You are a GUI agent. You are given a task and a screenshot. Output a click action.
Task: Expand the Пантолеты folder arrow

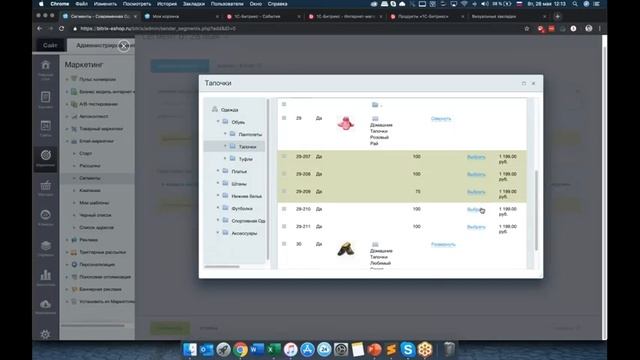[225, 134]
